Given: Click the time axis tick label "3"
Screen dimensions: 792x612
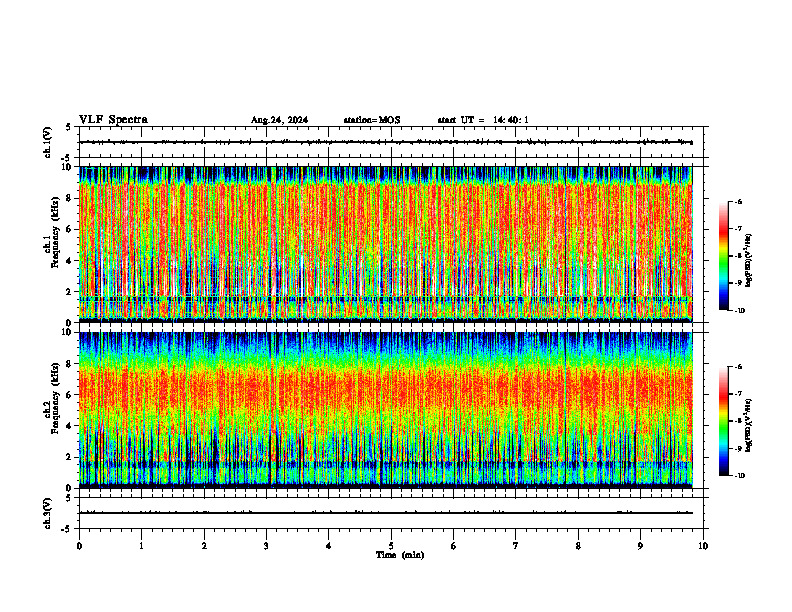Looking at the screenshot, I should pyautogui.click(x=266, y=546).
